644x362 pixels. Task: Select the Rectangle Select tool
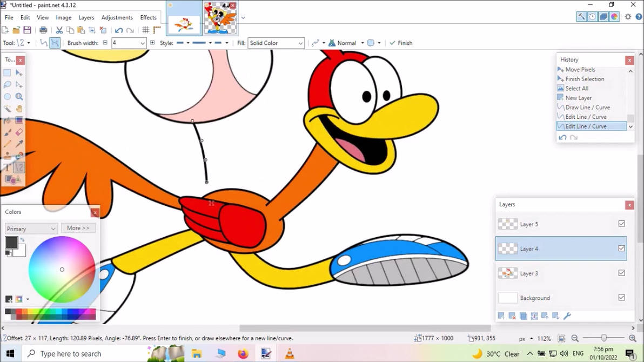click(8, 73)
